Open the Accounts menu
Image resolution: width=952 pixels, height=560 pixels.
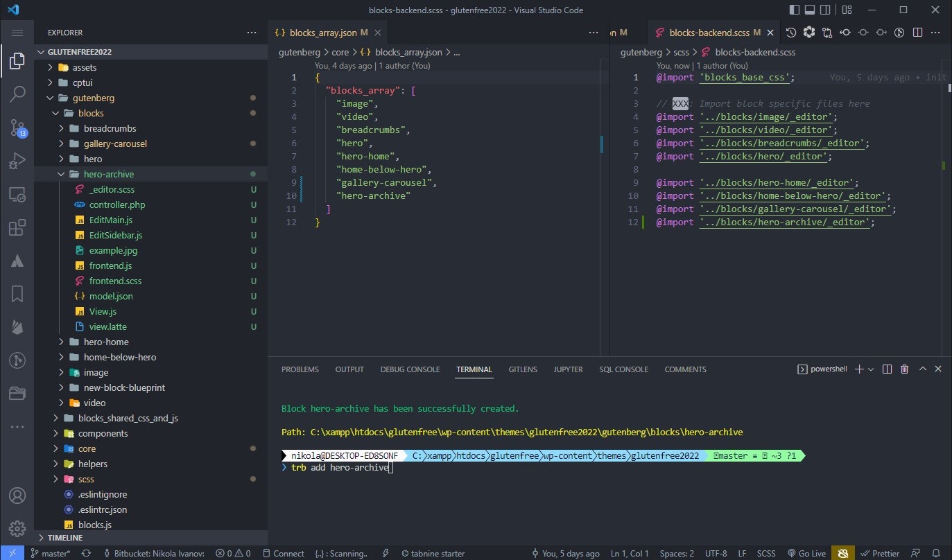17,496
